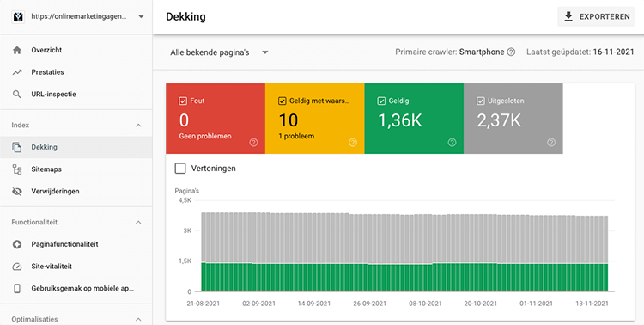The image size is (644, 325).
Task: Click the site property logo icon
Action: [18, 17]
